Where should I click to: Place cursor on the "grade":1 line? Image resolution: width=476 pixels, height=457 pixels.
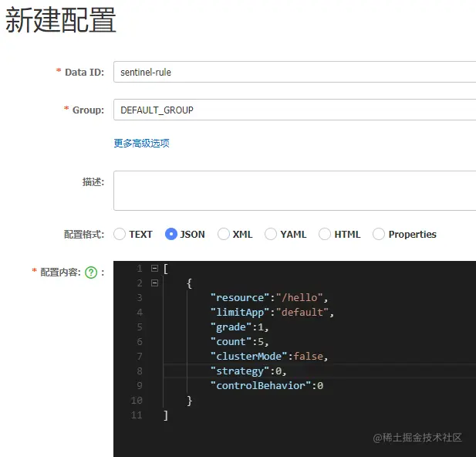point(239,327)
